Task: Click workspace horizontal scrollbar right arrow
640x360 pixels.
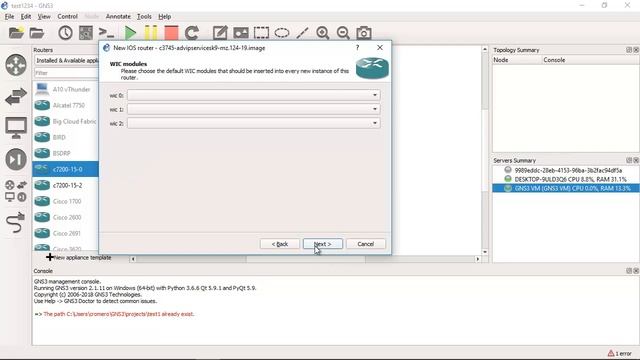Action: [x=478, y=259]
